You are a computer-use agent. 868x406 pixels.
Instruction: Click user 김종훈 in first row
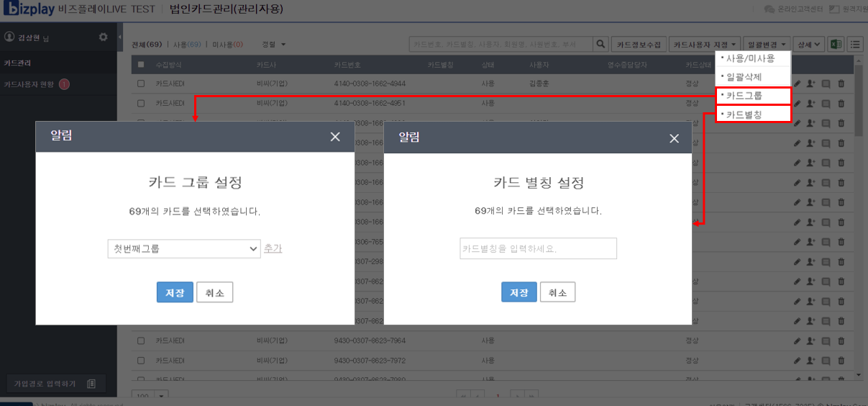click(540, 84)
